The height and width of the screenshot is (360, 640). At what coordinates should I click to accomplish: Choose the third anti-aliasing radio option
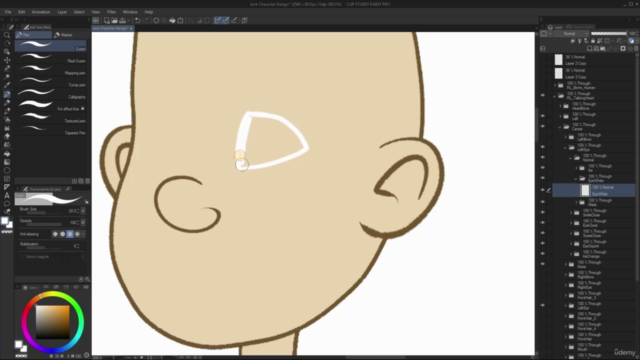70,234
